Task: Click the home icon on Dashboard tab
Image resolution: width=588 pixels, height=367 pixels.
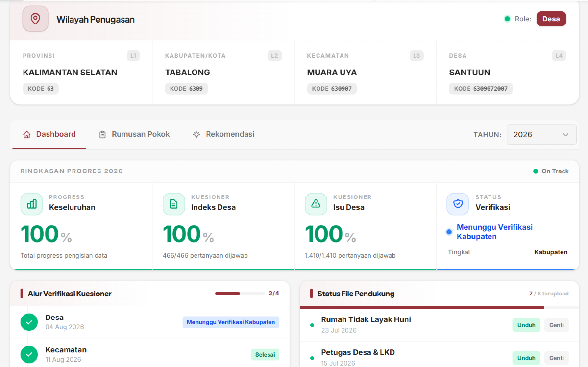Action: [27, 134]
